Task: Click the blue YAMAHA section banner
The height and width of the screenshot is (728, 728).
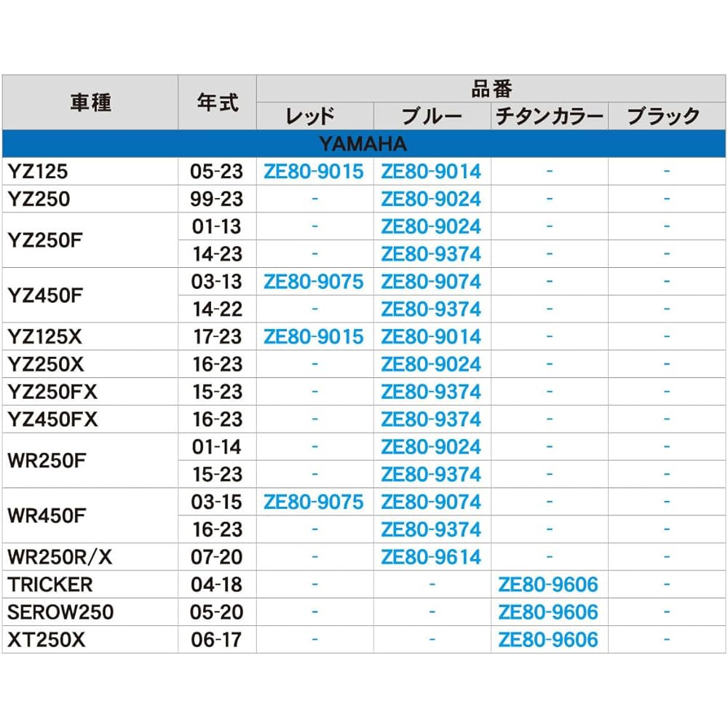Action: (x=364, y=144)
